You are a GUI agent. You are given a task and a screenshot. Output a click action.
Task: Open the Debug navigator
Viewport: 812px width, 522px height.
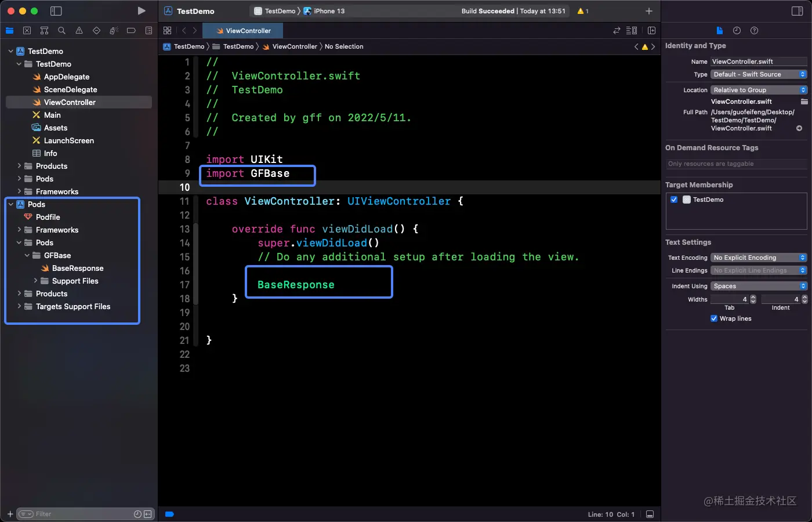[114, 31]
